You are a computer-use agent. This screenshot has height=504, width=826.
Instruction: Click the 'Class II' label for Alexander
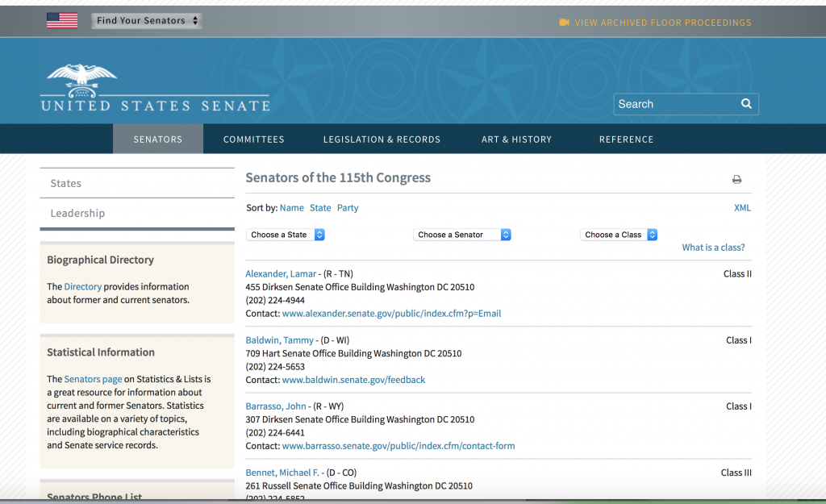[x=737, y=274]
